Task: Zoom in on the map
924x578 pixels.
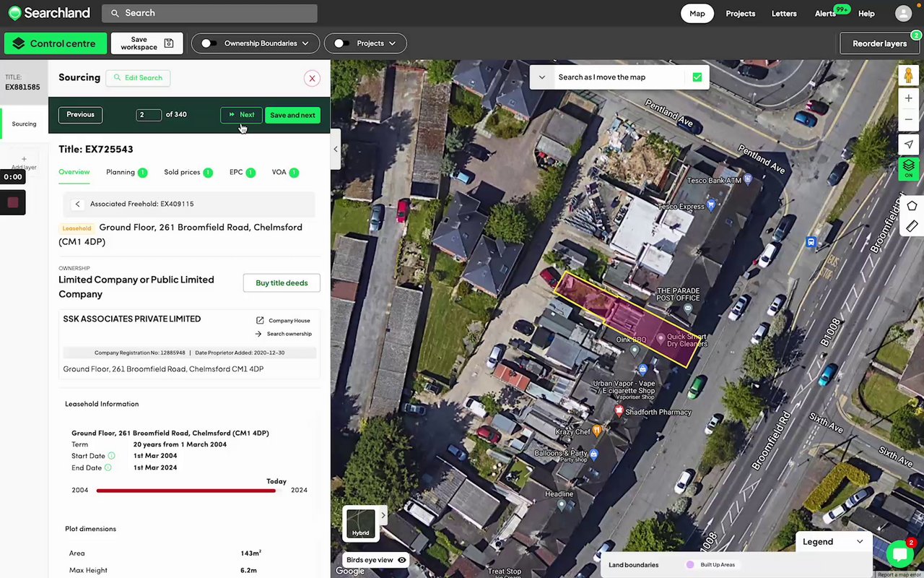Action: click(908, 98)
